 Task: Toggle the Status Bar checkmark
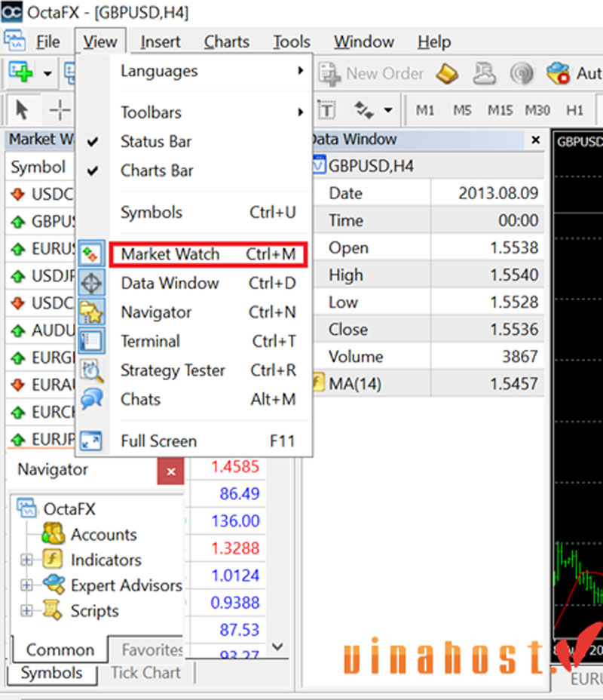tap(93, 142)
